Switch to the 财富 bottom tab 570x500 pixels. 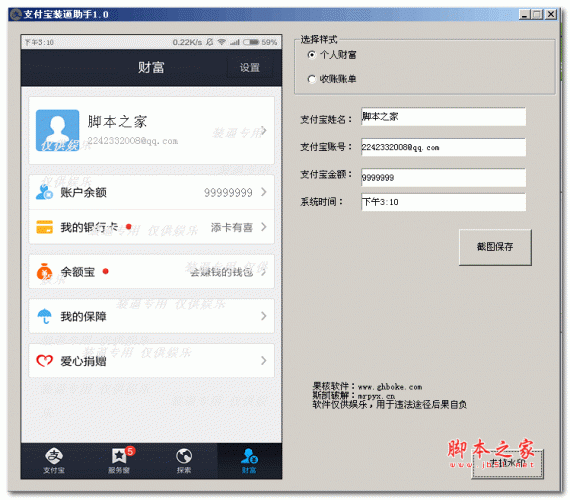pos(249,461)
